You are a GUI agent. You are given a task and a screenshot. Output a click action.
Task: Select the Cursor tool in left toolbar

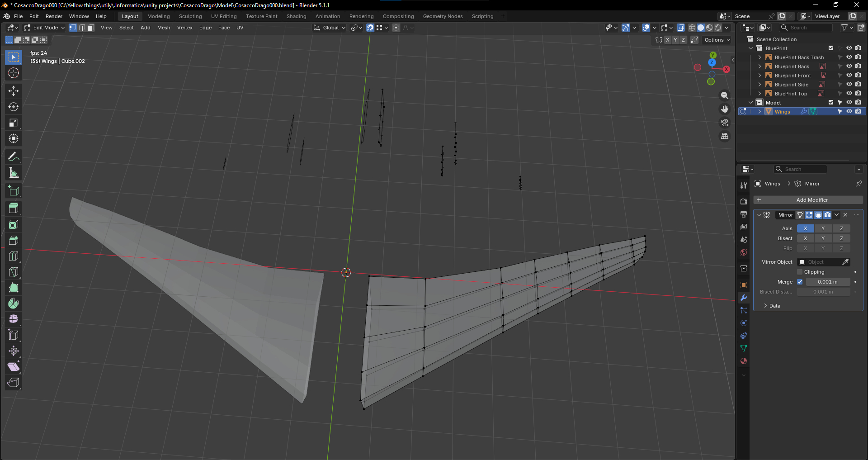click(14, 73)
